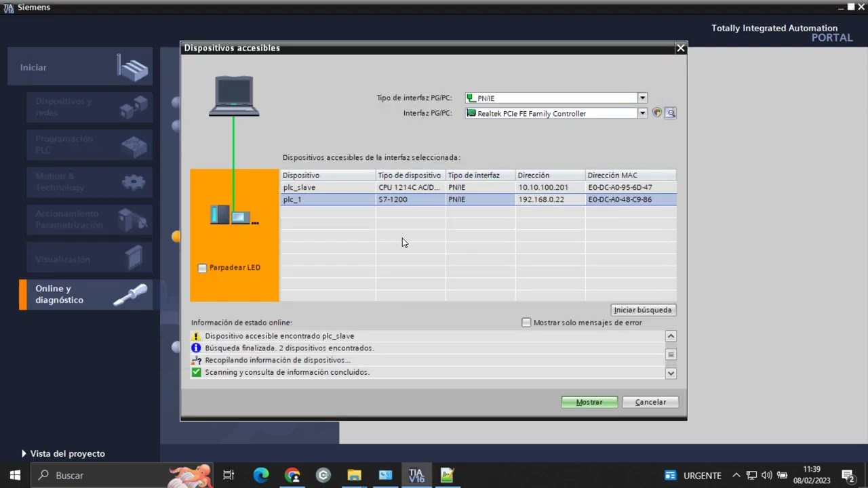This screenshot has width=868, height=488.
Task: Open Dispositivos y redes portal
Action: tap(90, 107)
